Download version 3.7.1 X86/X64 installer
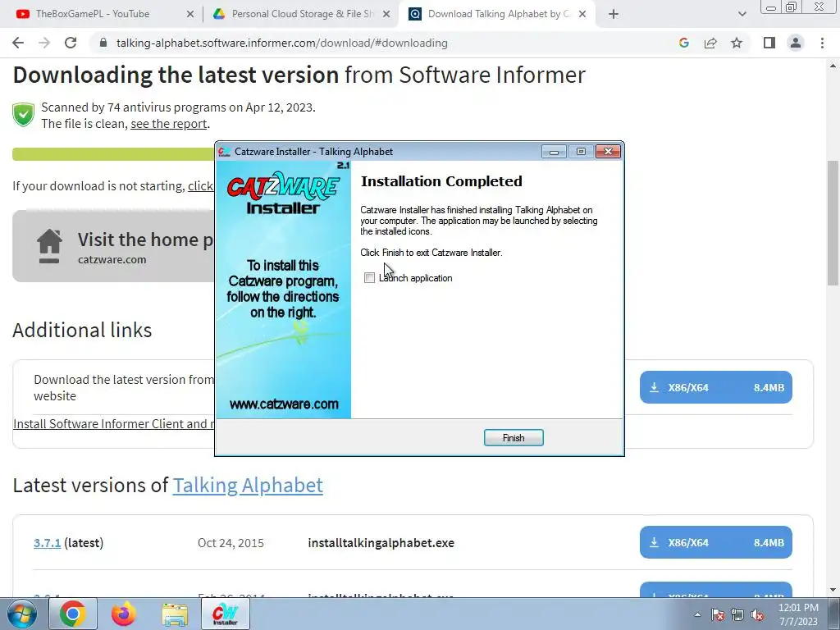The width and height of the screenshot is (840, 630). pyautogui.click(x=715, y=542)
